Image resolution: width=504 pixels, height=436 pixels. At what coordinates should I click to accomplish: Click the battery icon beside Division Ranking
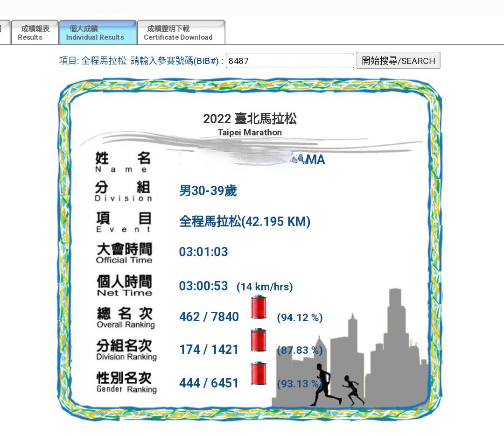click(x=259, y=340)
